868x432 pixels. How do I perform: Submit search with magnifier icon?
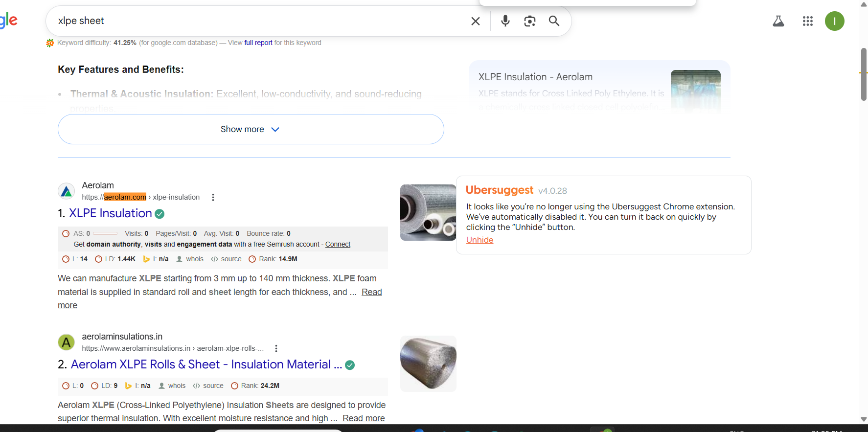[554, 21]
